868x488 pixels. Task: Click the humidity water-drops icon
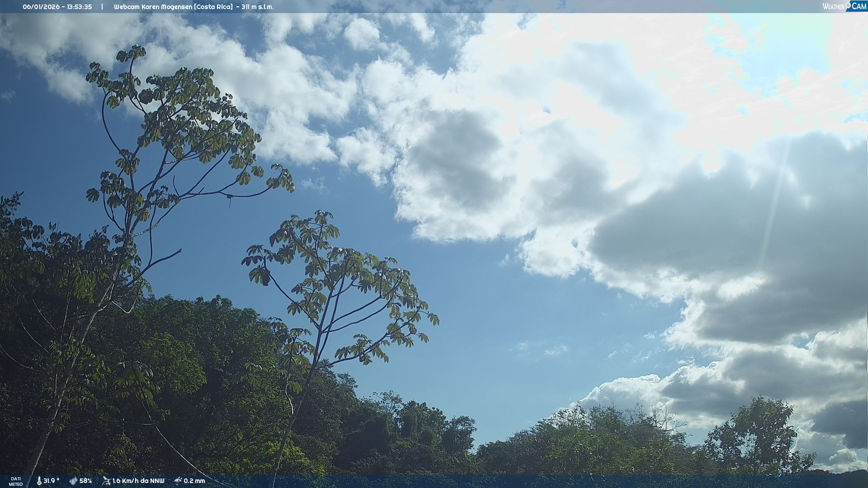coord(73,481)
